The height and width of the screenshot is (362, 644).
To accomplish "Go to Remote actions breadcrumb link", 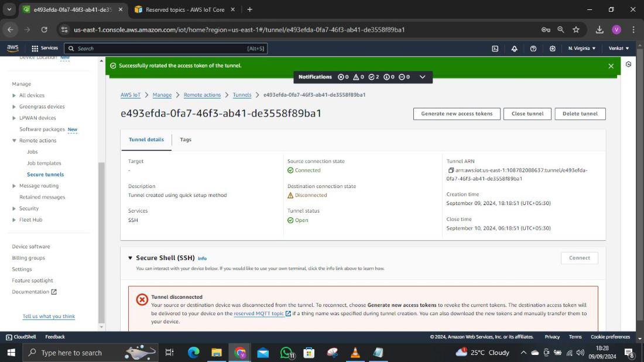I will click(202, 95).
